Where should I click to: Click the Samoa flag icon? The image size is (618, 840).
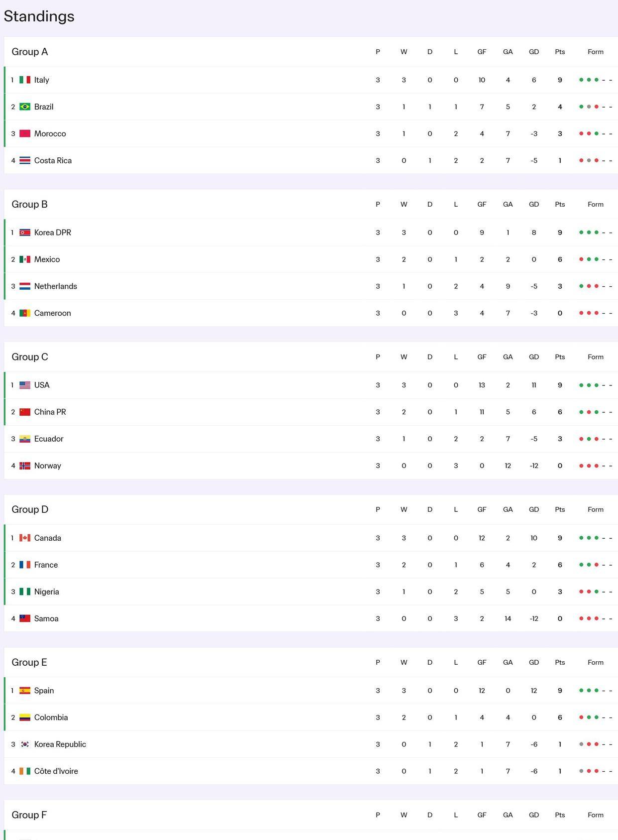(x=25, y=618)
